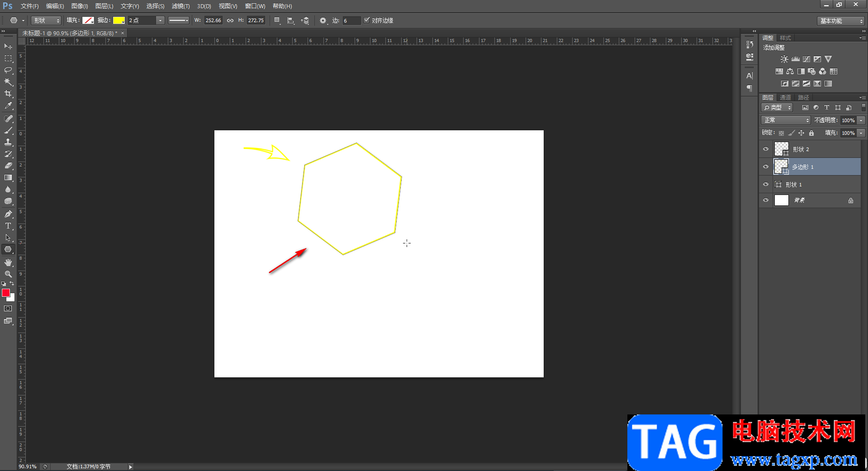Click the fill color swatch in options bar
868x471 pixels.
click(x=88, y=20)
